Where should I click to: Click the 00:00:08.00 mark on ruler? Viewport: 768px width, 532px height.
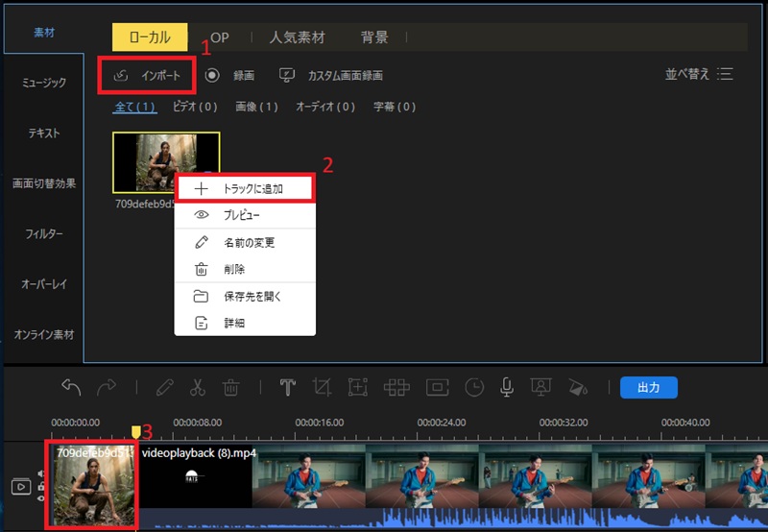click(x=198, y=423)
